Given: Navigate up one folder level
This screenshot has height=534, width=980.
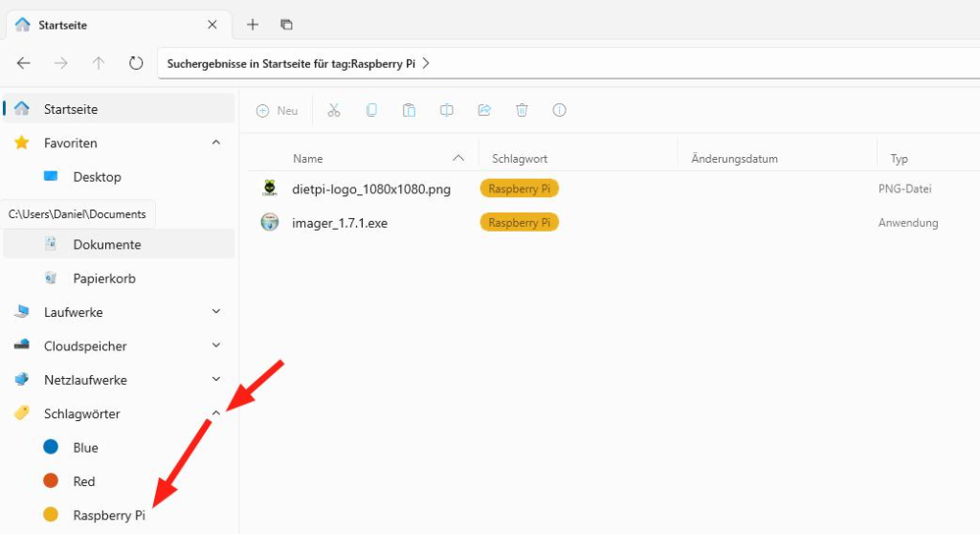Looking at the screenshot, I should pyautogui.click(x=99, y=63).
